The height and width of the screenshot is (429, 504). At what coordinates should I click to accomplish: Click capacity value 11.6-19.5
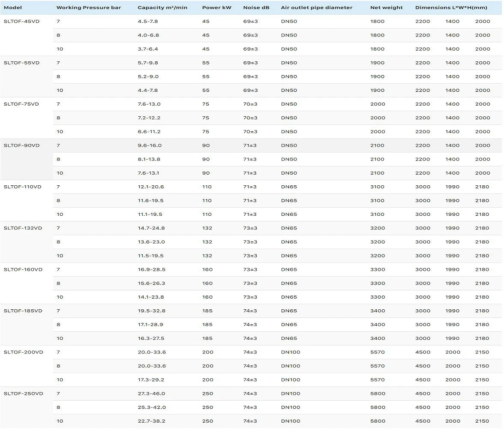(151, 200)
